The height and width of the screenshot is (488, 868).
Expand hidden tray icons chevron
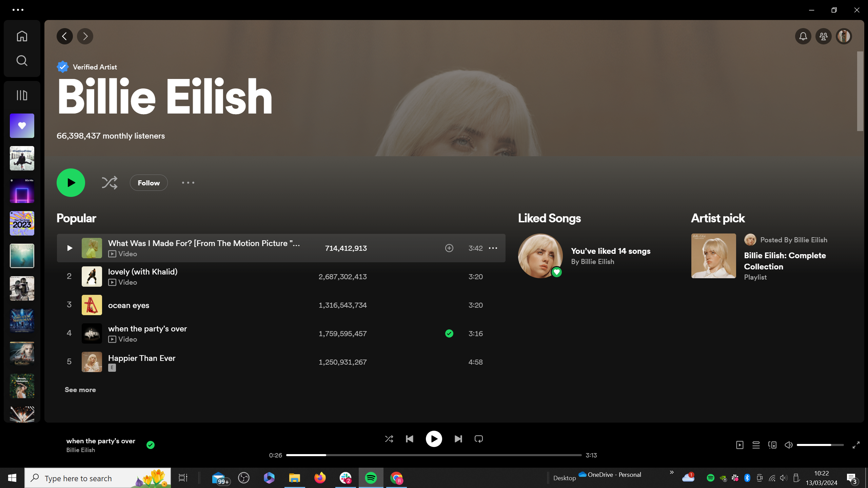pyautogui.click(x=672, y=472)
